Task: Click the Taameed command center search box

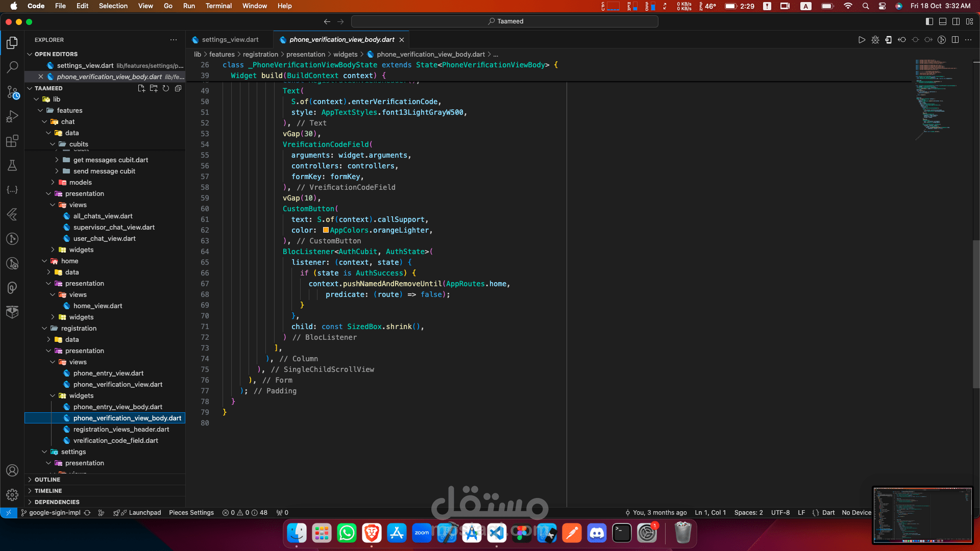Action: pos(505,21)
